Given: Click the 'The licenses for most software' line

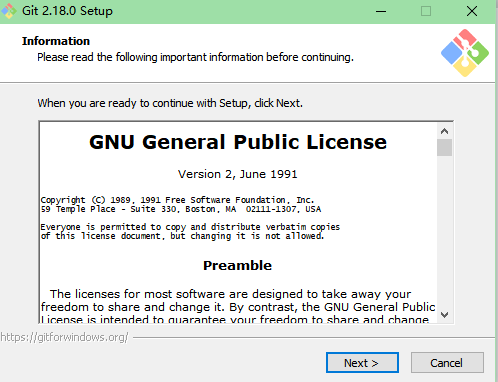Looking at the screenshot, I should point(230,294).
